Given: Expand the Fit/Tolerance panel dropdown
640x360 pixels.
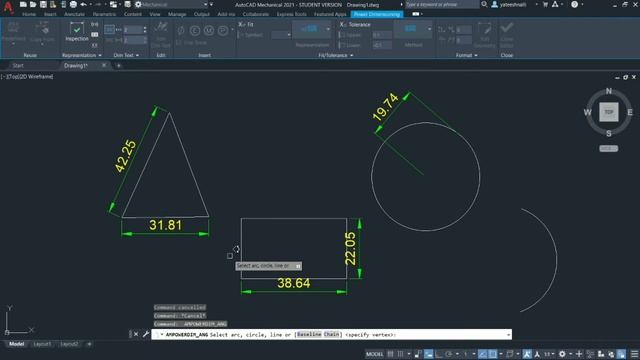Looking at the screenshot, I should point(351,55).
